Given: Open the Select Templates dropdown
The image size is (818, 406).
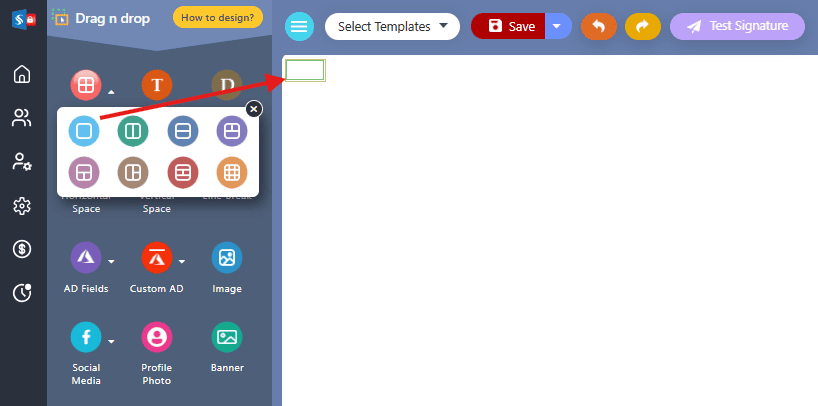Looking at the screenshot, I should pos(392,27).
